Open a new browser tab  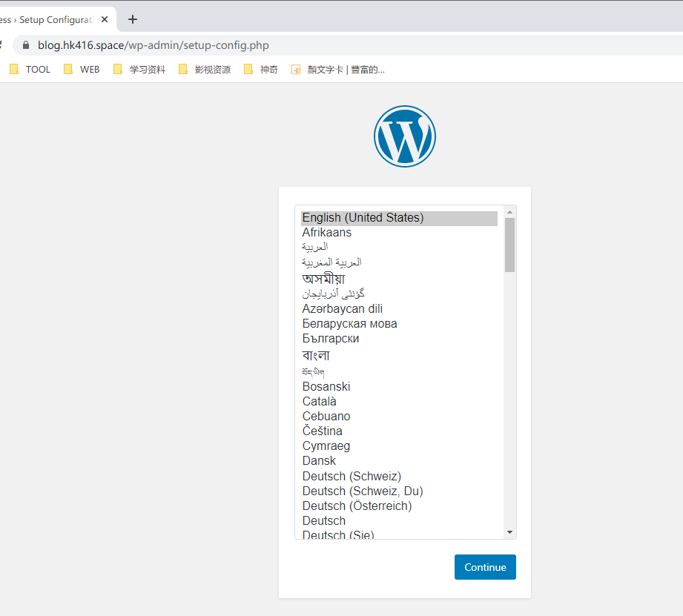pos(133,19)
